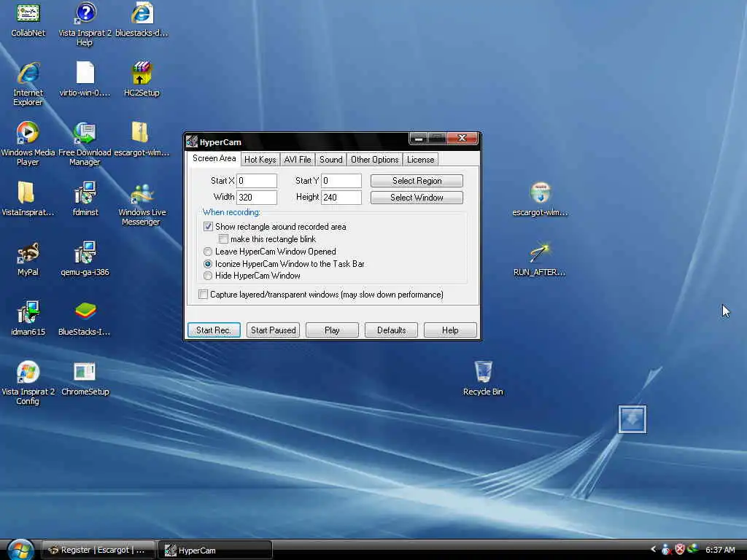This screenshot has height=560, width=747.
Task: Click the red shield security tray icon
Action: click(x=680, y=550)
